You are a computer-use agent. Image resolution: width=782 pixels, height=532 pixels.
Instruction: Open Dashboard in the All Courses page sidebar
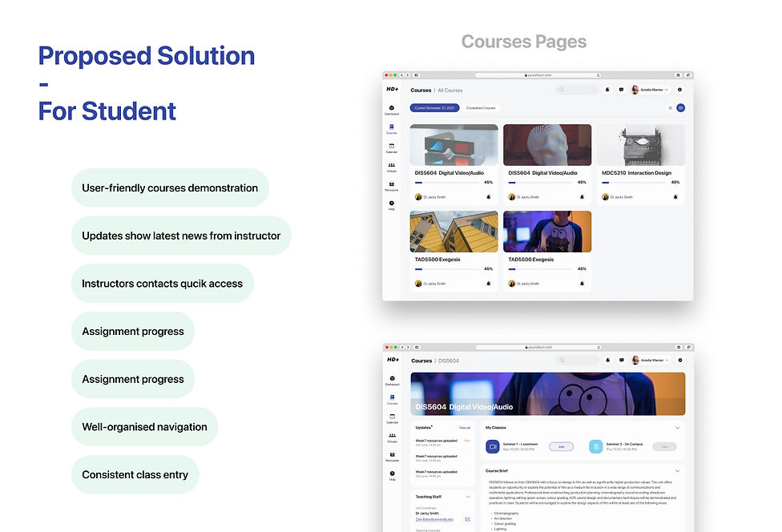392,110
